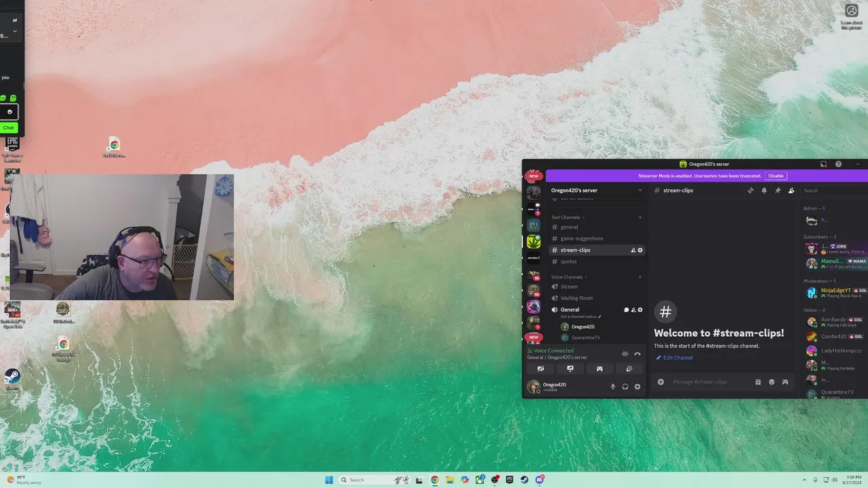868x488 pixels.
Task: Click the Voice Connected status text
Action: pyautogui.click(x=553, y=350)
